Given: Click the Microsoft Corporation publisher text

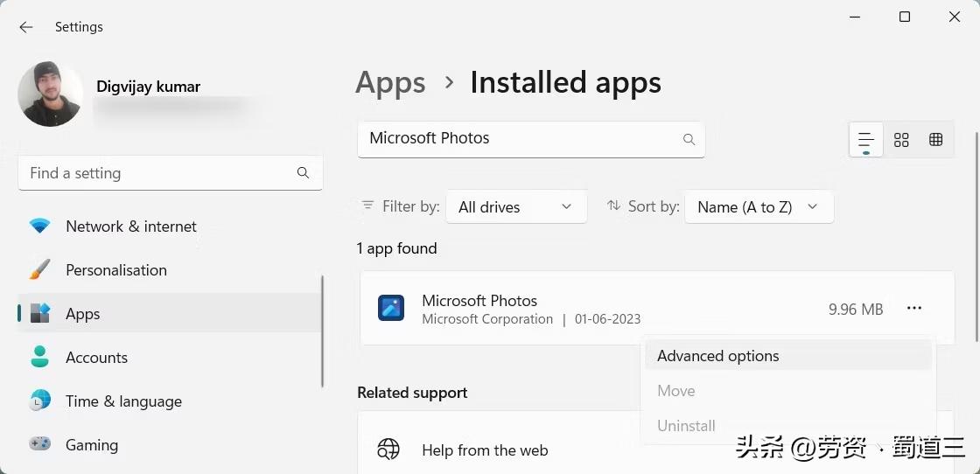Looking at the screenshot, I should point(487,319).
